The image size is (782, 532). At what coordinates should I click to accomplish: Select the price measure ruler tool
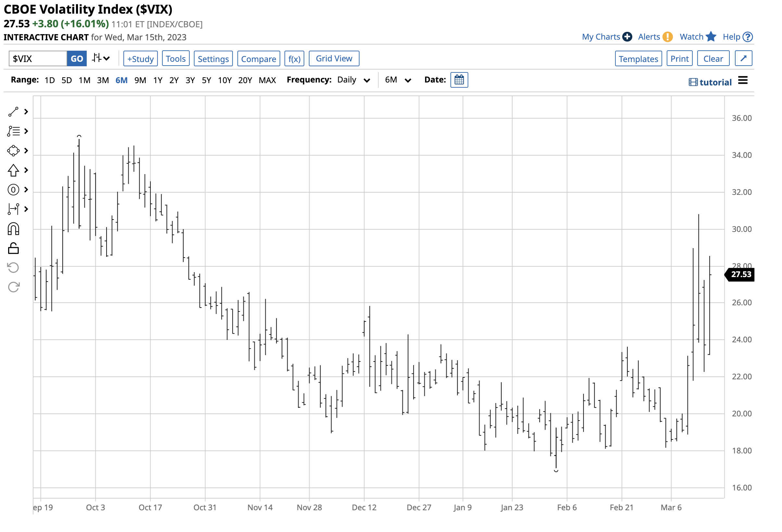(x=13, y=209)
